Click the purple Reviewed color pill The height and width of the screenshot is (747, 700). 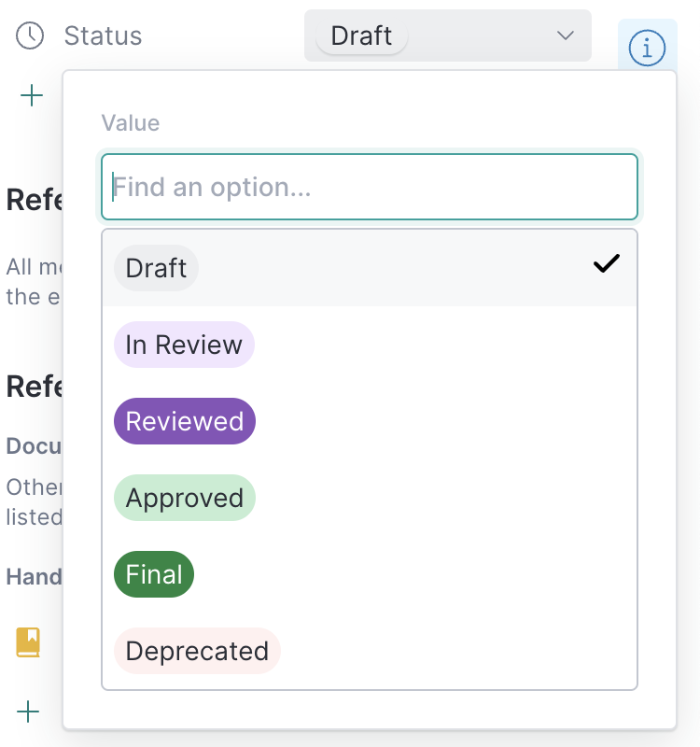coord(184,421)
